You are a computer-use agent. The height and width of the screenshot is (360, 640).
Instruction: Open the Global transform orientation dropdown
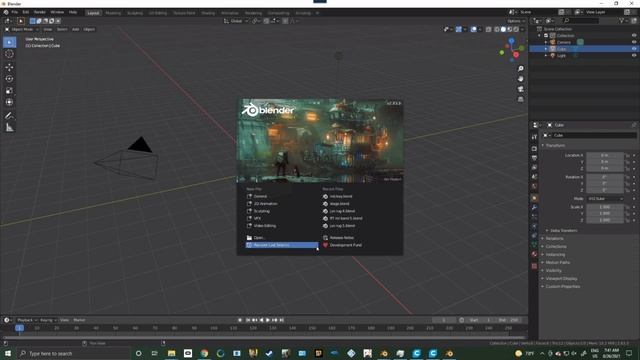point(236,21)
